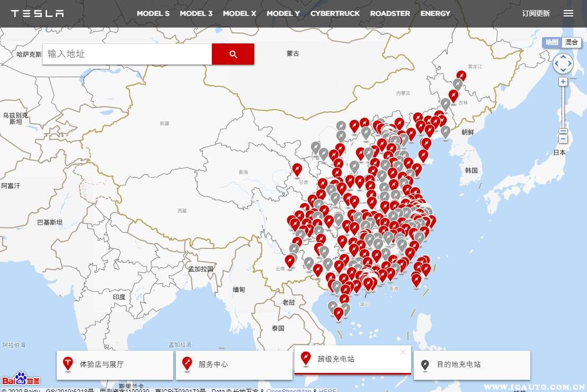Open MODEL S menu item

(x=153, y=13)
